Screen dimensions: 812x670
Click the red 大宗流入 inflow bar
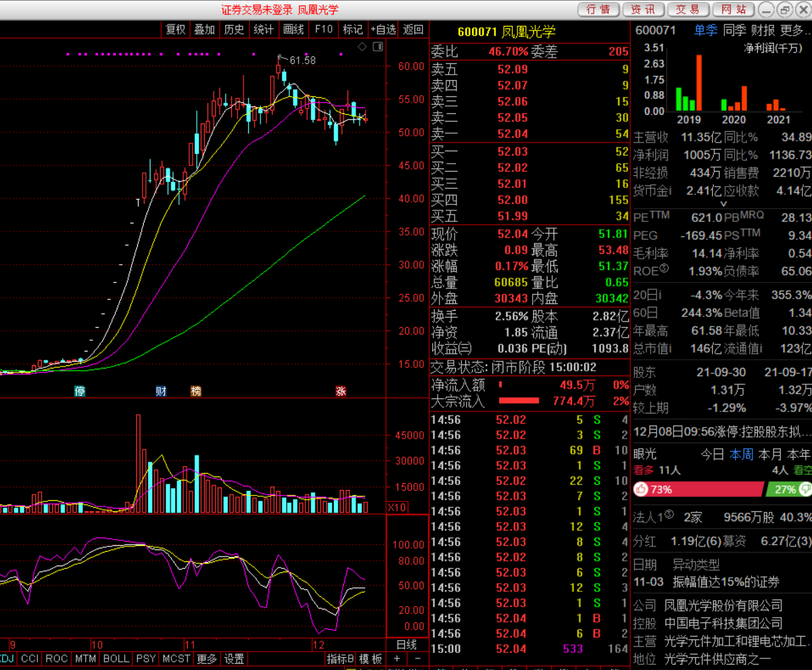point(519,401)
